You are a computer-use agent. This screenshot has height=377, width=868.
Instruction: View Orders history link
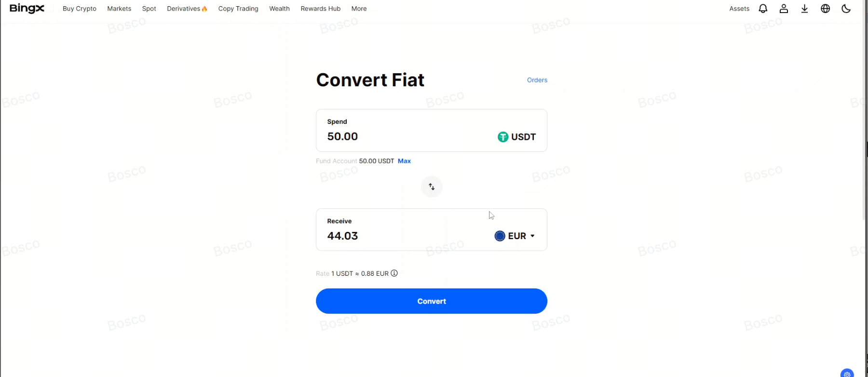(537, 80)
